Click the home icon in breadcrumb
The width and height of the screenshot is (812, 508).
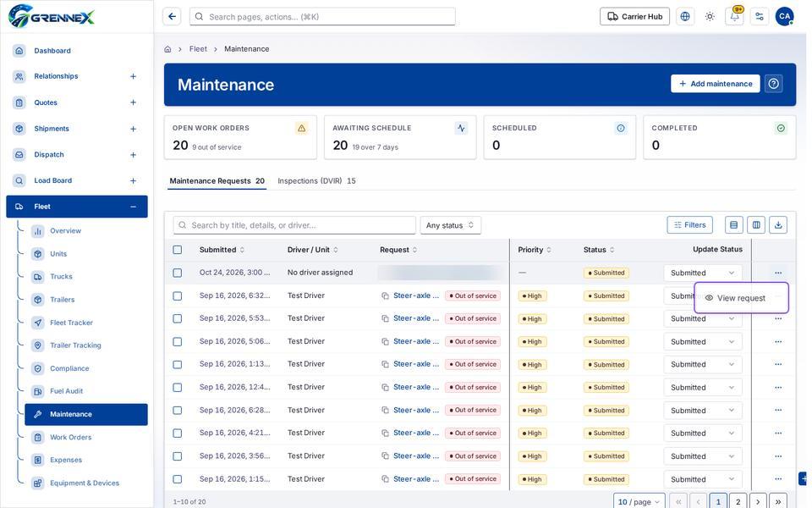pos(167,49)
